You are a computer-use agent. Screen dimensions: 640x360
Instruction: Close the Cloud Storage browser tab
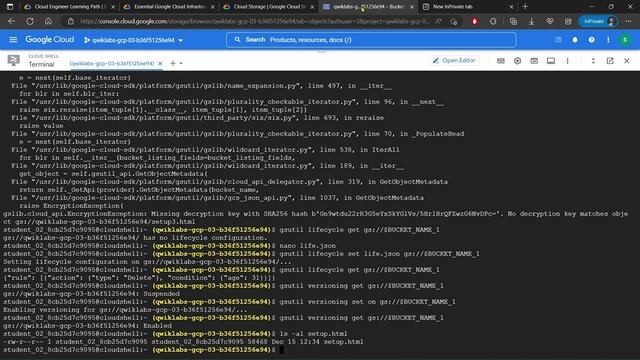click(x=312, y=7)
